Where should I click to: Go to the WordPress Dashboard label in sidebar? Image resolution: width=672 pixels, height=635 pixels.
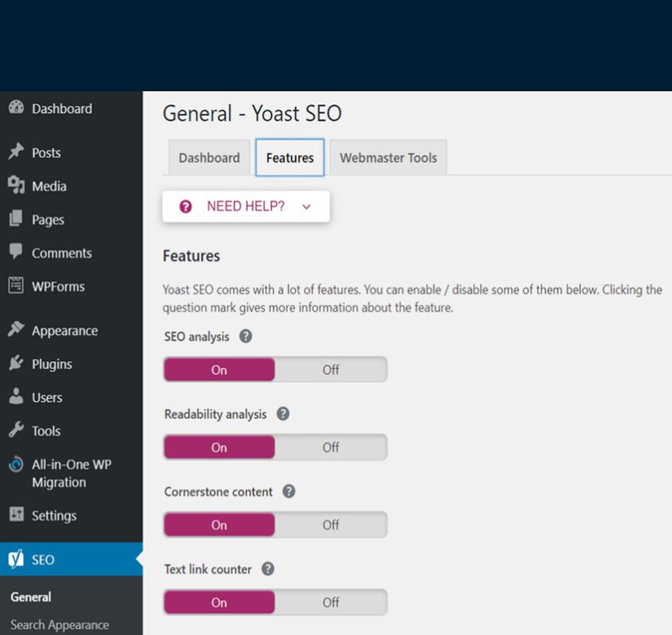(62, 109)
